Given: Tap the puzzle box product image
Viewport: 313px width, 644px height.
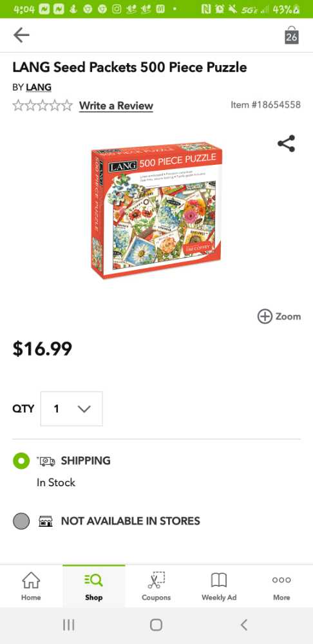Looking at the screenshot, I should point(156,210).
